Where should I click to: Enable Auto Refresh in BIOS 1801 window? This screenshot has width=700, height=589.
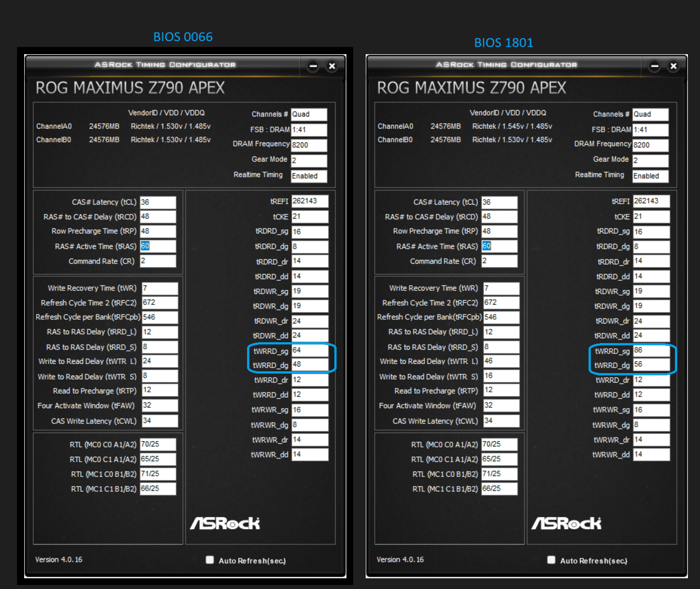click(551, 559)
